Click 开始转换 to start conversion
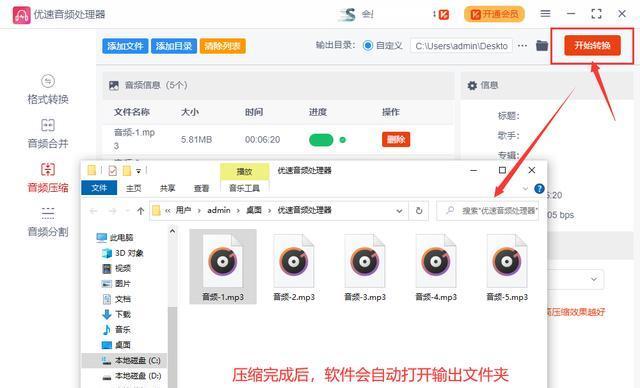 pyautogui.click(x=592, y=45)
